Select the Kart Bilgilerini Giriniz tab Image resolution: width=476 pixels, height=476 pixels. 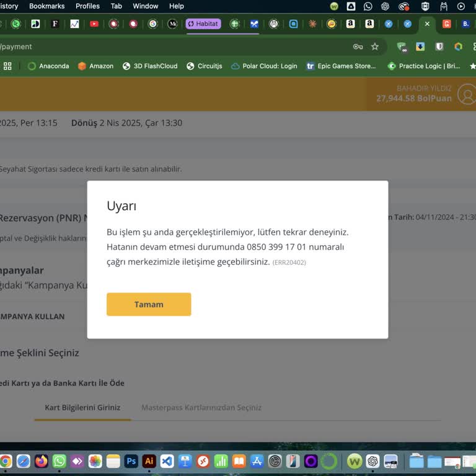[82, 408]
